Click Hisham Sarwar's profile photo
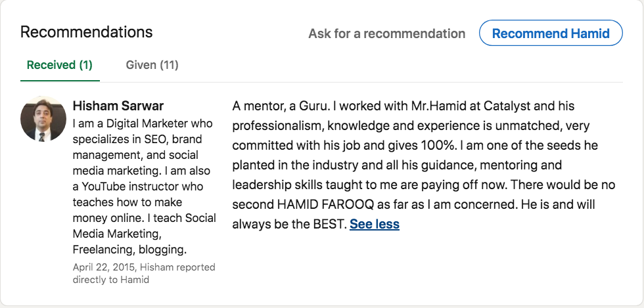 [43, 119]
